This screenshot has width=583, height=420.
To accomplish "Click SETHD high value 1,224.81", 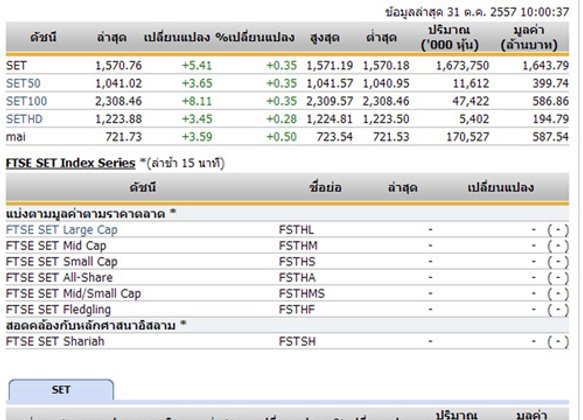I will point(330,119).
